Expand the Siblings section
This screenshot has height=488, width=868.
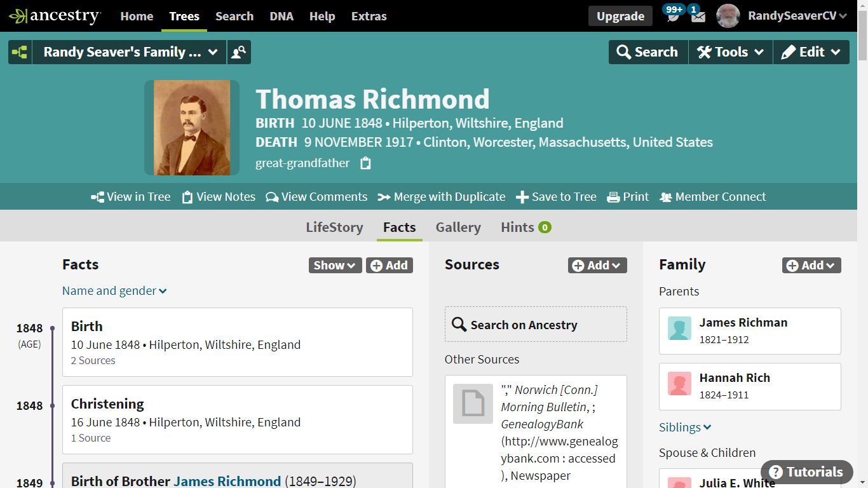coord(684,427)
